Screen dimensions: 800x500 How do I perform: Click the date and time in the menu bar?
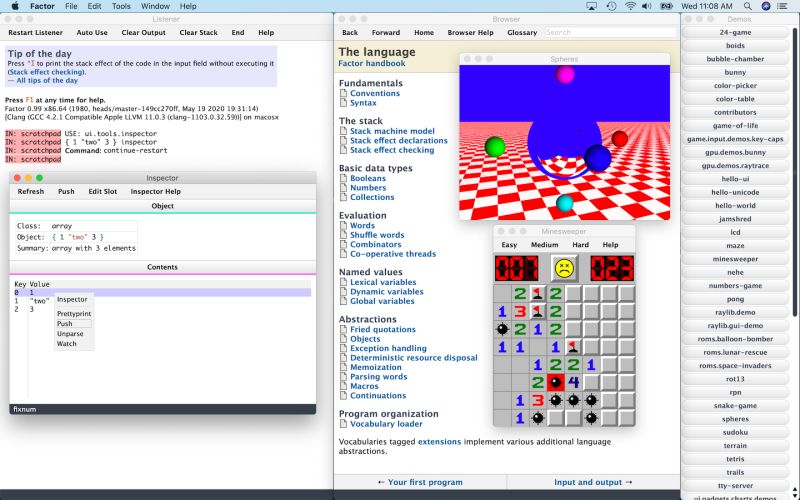(x=707, y=6)
